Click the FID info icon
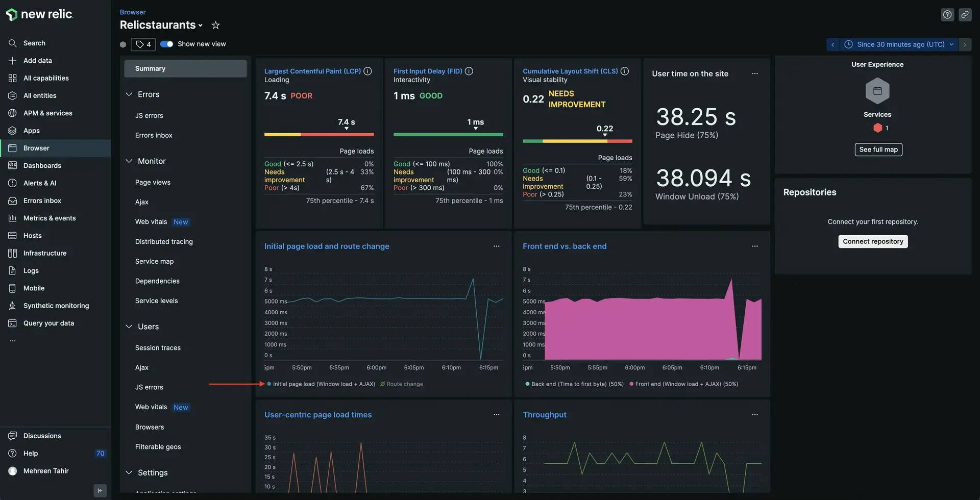 tap(469, 71)
